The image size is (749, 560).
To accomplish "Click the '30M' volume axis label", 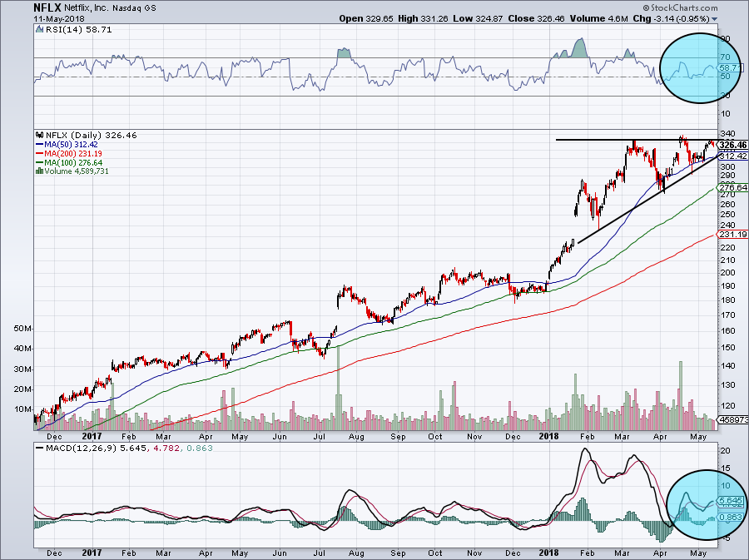I will pos(22,369).
